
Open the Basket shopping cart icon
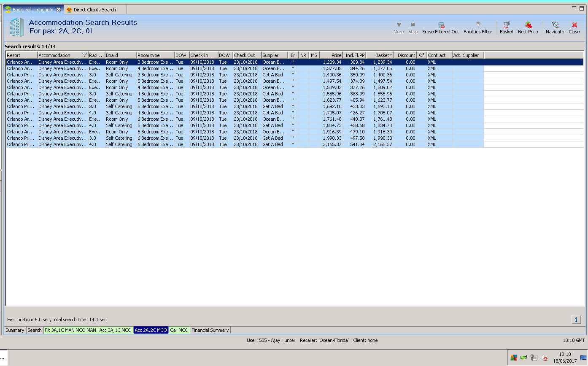coord(507,25)
